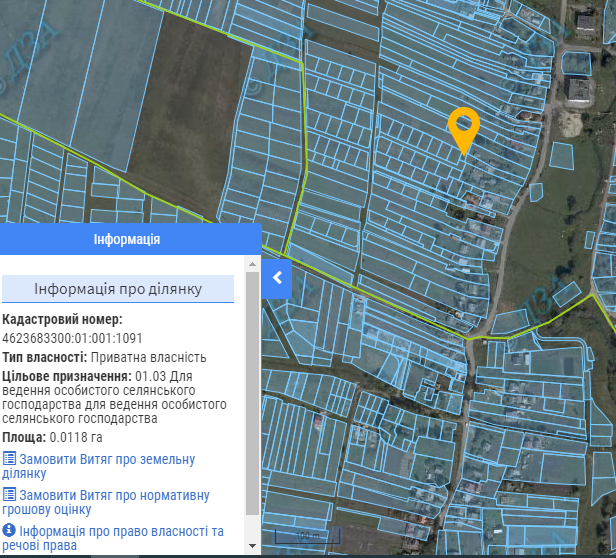
Task: Click the cadastral number 4623683300:01:001:1091
Action: 73,338
